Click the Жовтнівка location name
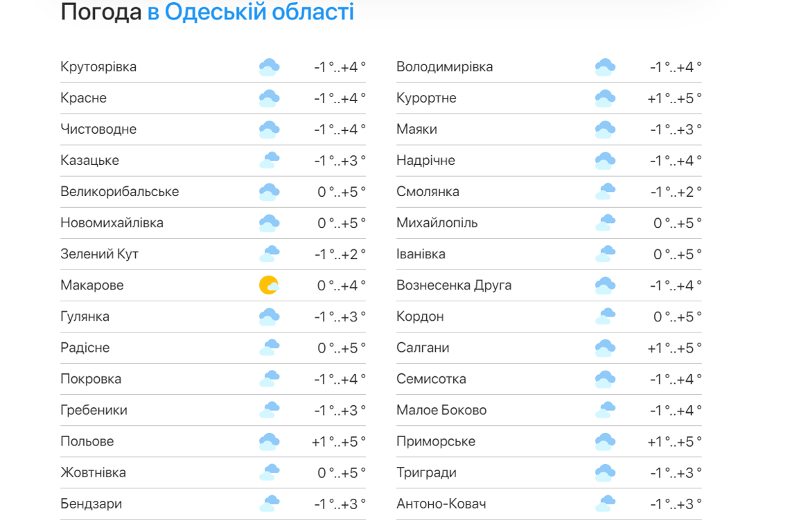The width and height of the screenshot is (790, 532). tap(94, 472)
